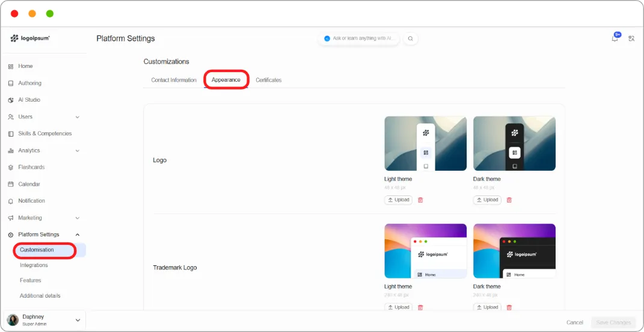Click the Super Admin role text
Screen dimensions: 644x332
[x=34, y=324]
